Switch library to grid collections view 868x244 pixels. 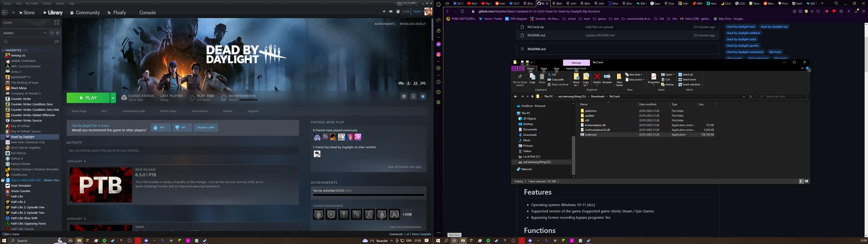57,23
